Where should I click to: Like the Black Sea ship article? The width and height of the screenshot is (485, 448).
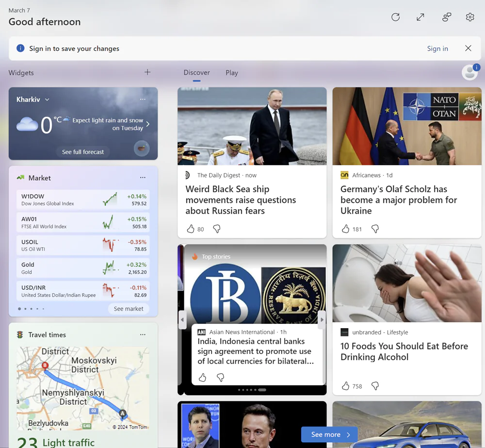click(x=190, y=229)
